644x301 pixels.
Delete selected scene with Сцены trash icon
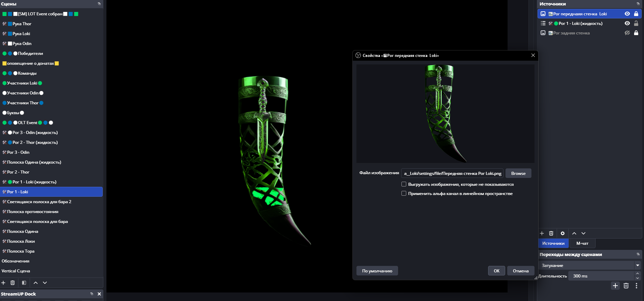point(13,283)
